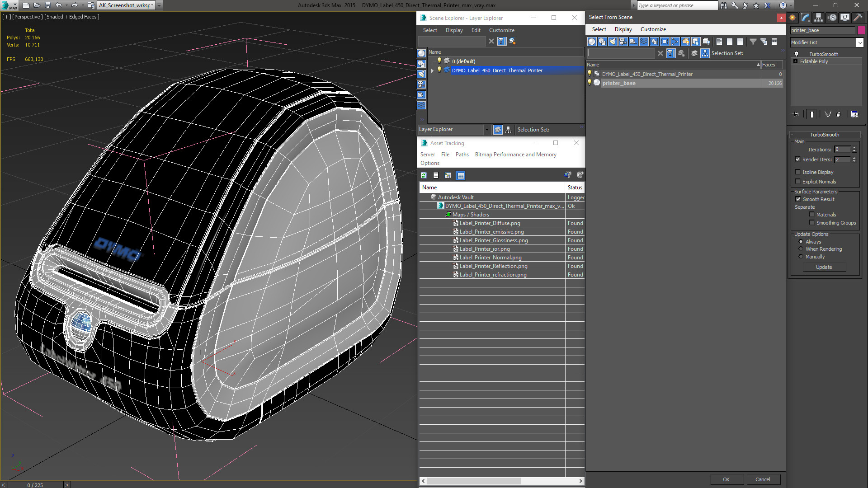The image size is (868, 488).
Task: Click Add New Layer icon in Scene Explorer
Action: [x=512, y=41]
